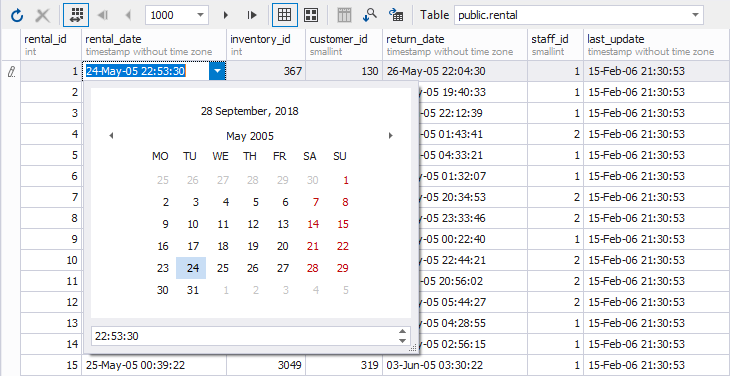
Task: Select staff_id cell in row 4
Action: point(556,134)
